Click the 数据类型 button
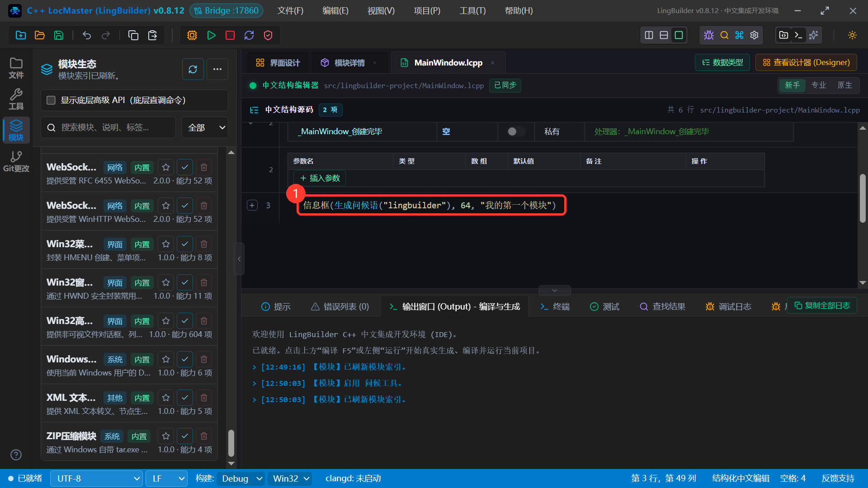The image size is (868, 488). tap(722, 62)
